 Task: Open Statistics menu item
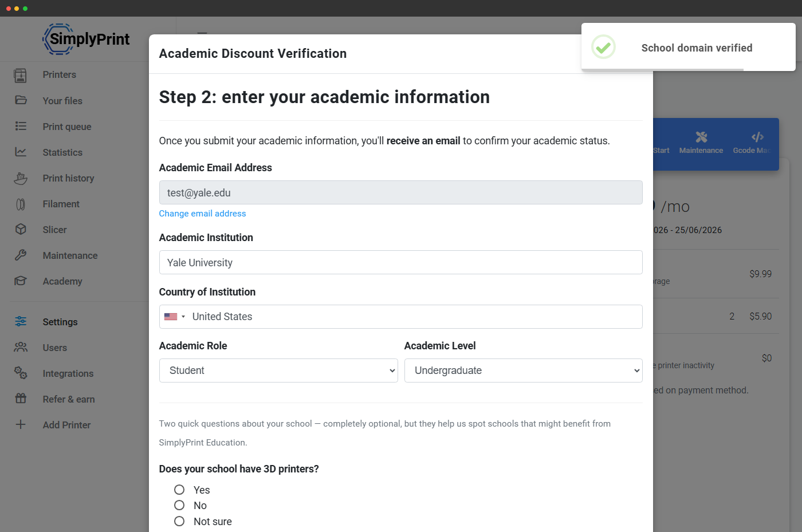click(62, 152)
